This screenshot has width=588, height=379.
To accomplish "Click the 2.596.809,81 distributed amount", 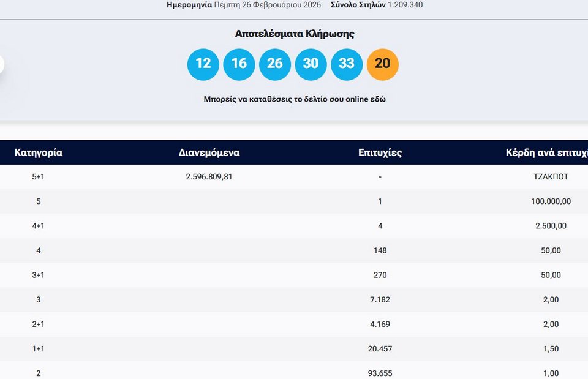I will 209,177.
